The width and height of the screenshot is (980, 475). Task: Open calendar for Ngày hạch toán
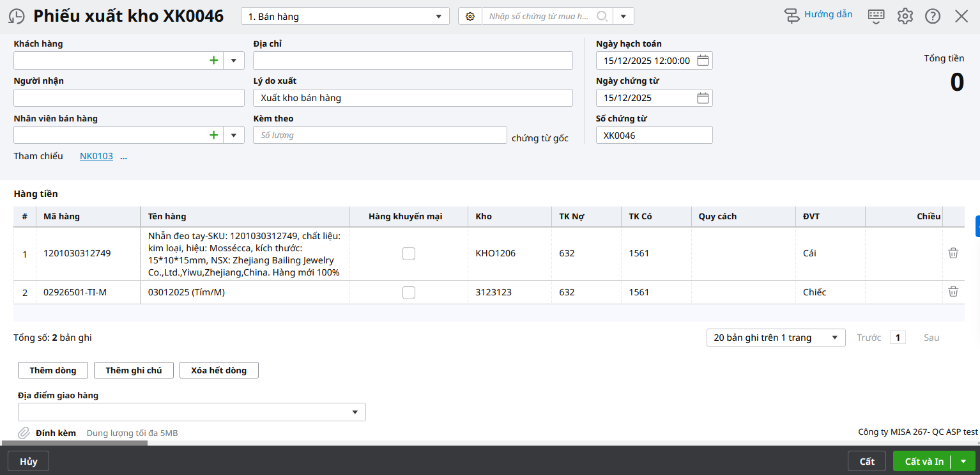[703, 61]
